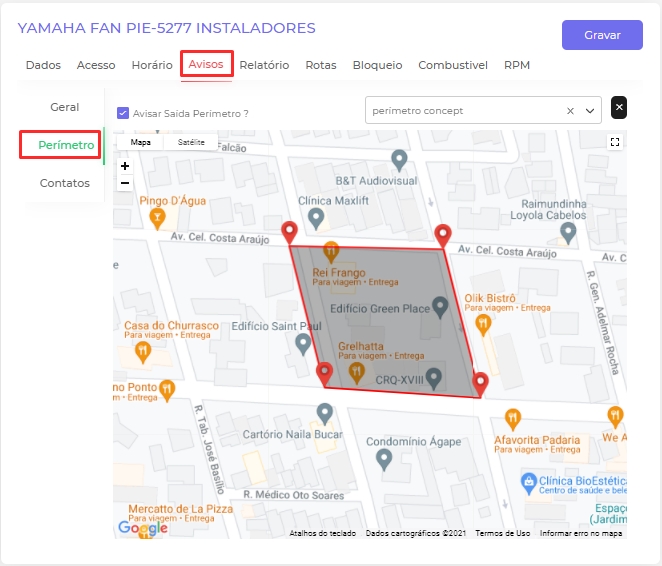Click the Casa do Churrasco pin

click(x=143, y=352)
